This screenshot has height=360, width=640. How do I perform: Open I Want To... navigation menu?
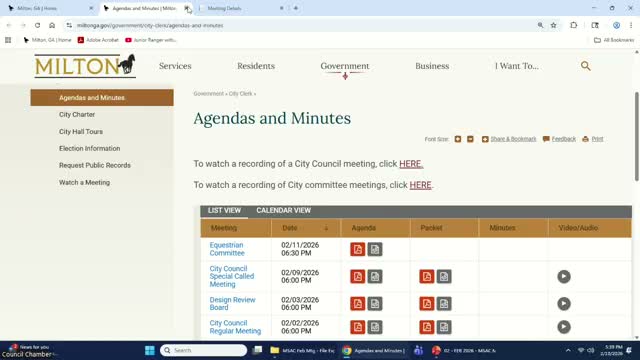click(517, 66)
